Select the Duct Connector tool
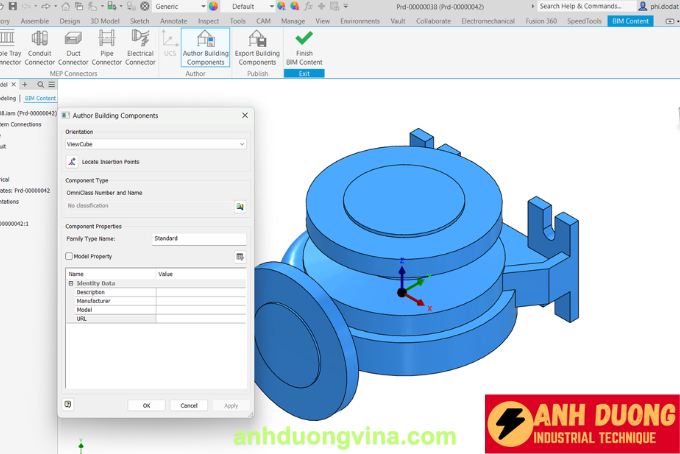The image size is (680, 454). click(x=73, y=47)
